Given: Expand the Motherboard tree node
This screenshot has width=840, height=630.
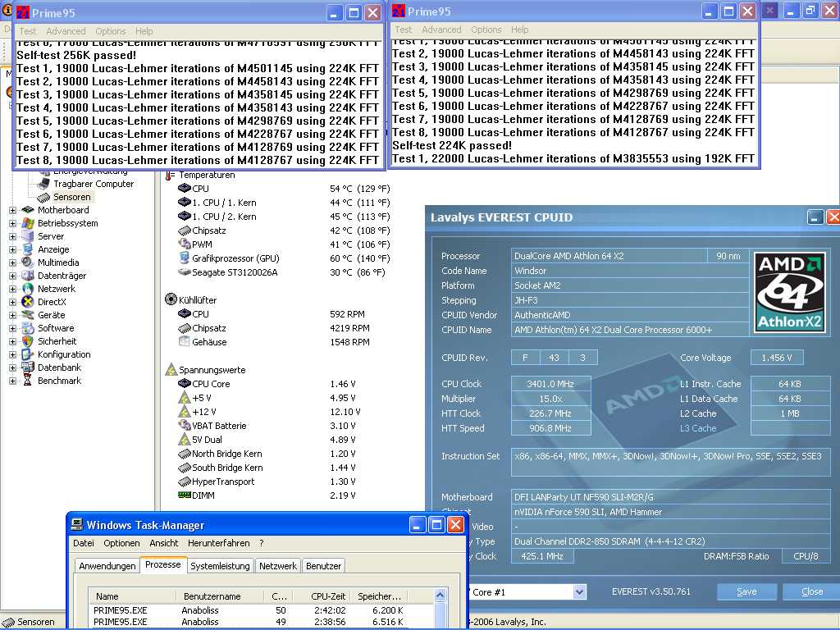Looking at the screenshot, I should 12,211.
